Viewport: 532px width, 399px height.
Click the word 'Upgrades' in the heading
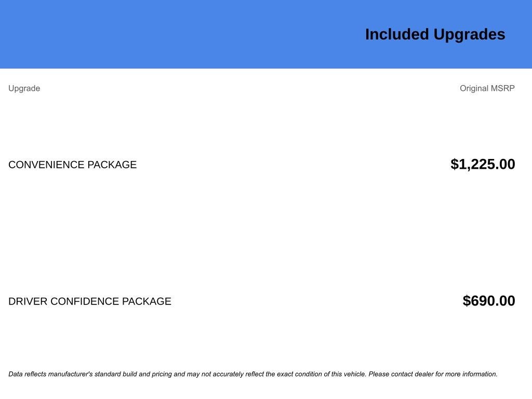[470, 35]
